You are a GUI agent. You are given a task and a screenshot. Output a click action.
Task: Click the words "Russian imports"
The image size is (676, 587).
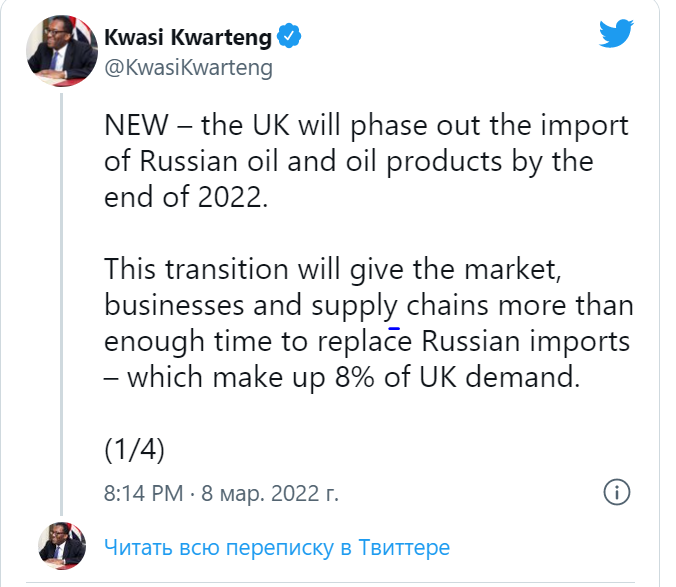click(x=524, y=340)
